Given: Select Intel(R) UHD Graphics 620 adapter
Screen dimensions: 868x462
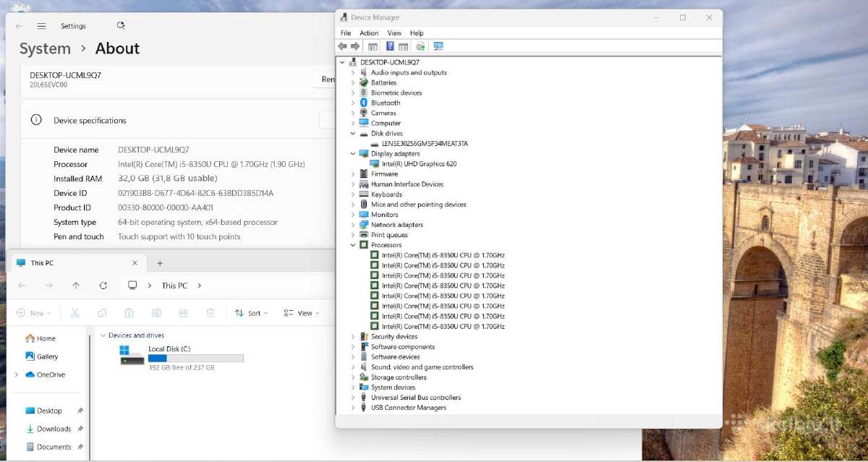Looking at the screenshot, I should tap(419, 163).
